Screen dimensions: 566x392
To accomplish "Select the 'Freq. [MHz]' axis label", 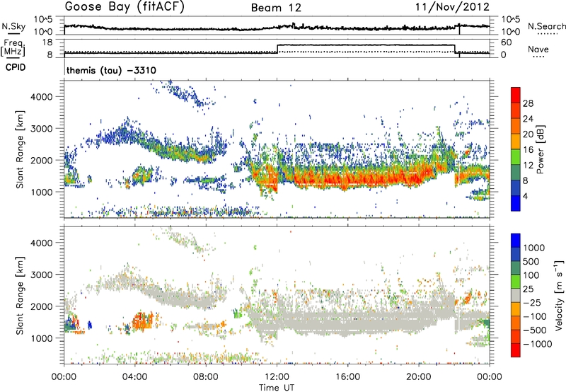I will 13,47.
